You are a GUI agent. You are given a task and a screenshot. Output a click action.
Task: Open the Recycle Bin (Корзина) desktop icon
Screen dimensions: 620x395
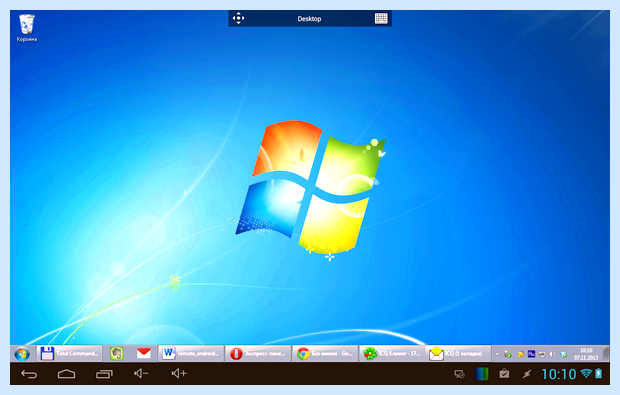tap(26, 28)
